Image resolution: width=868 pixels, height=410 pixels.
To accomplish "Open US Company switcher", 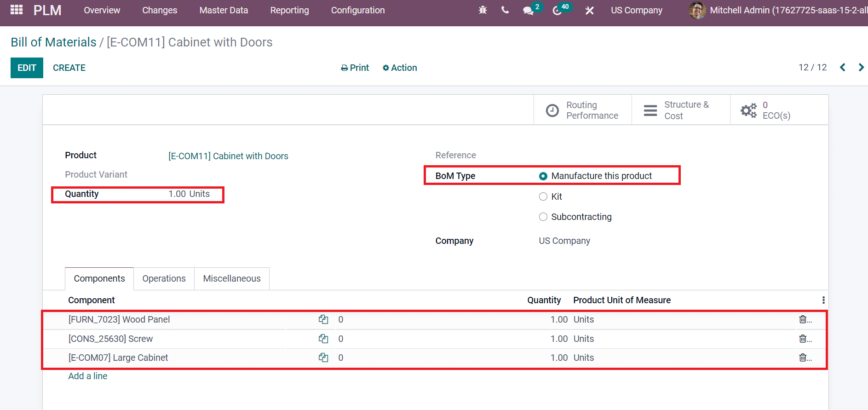I will coord(637,10).
